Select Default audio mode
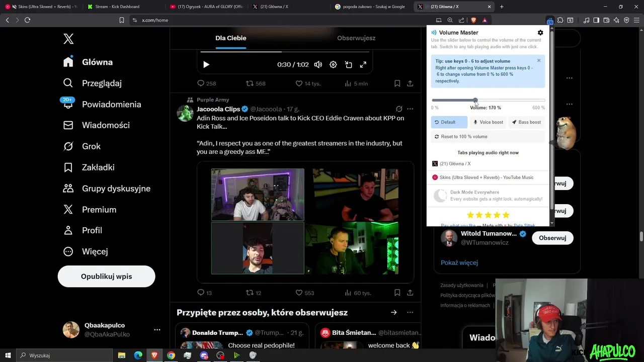The height and width of the screenshot is (362, 644). (x=449, y=122)
